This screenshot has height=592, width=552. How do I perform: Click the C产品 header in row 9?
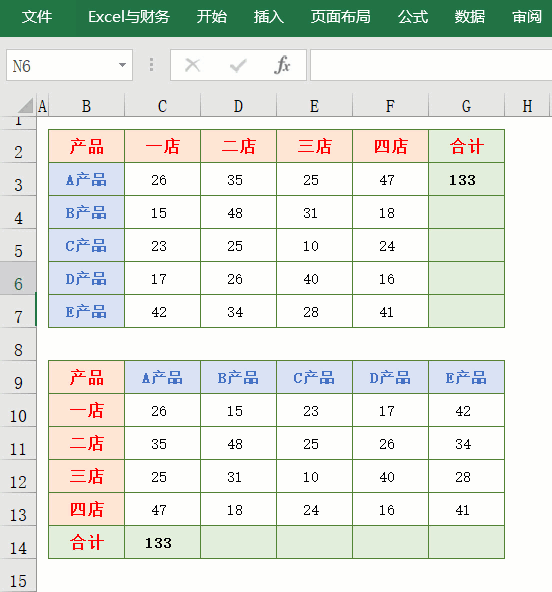[314, 377]
